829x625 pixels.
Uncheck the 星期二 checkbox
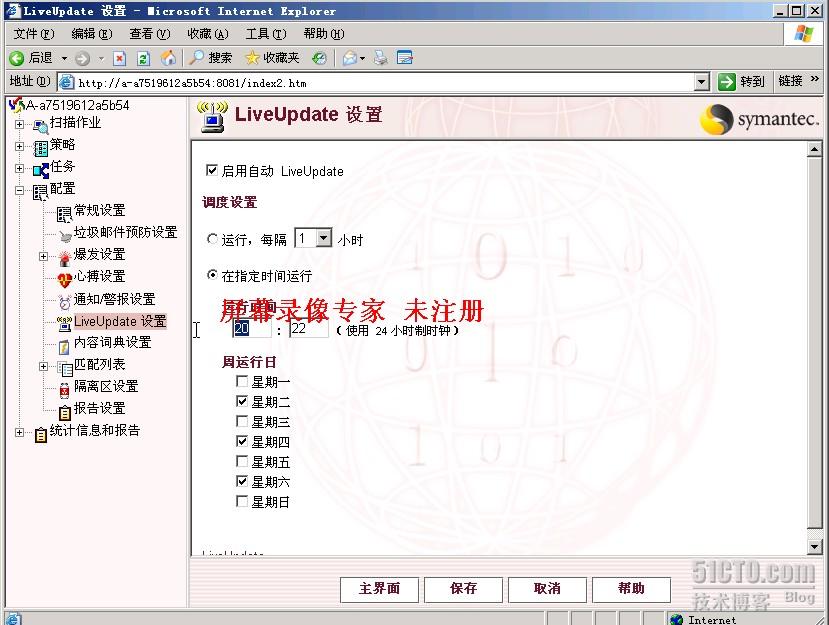[x=242, y=401]
